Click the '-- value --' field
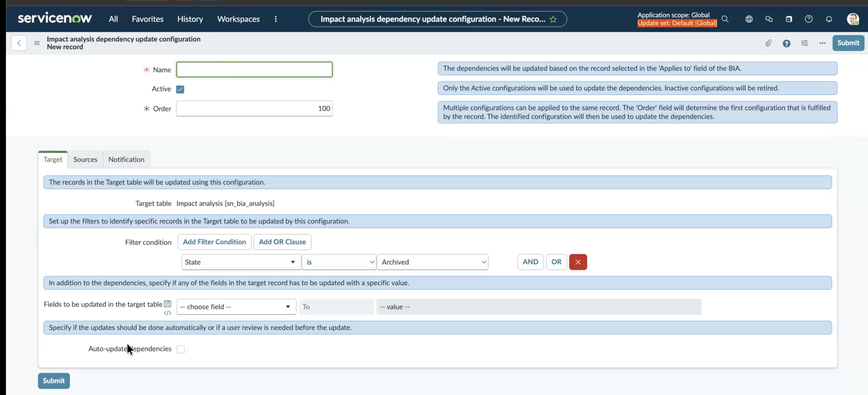The width and height of the screenshot is (868, 395). coord(539,307)
